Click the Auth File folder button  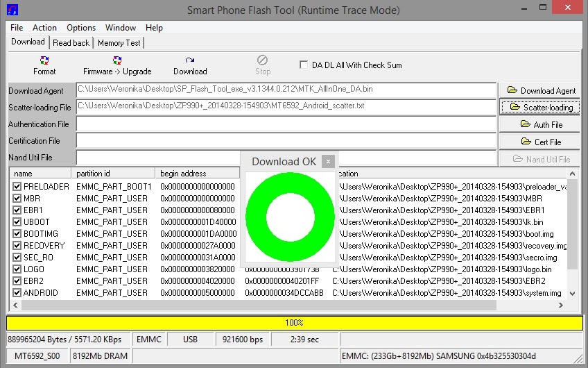coord(541,124)
